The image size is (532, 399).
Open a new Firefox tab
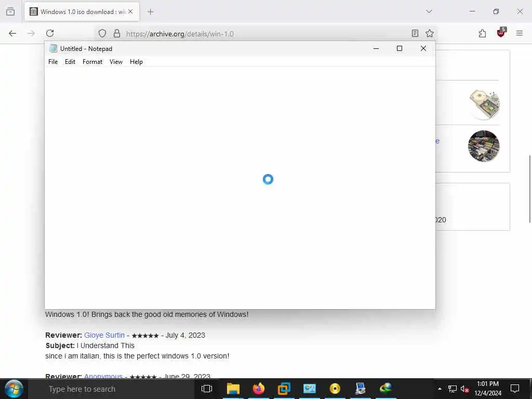(150, 12)
